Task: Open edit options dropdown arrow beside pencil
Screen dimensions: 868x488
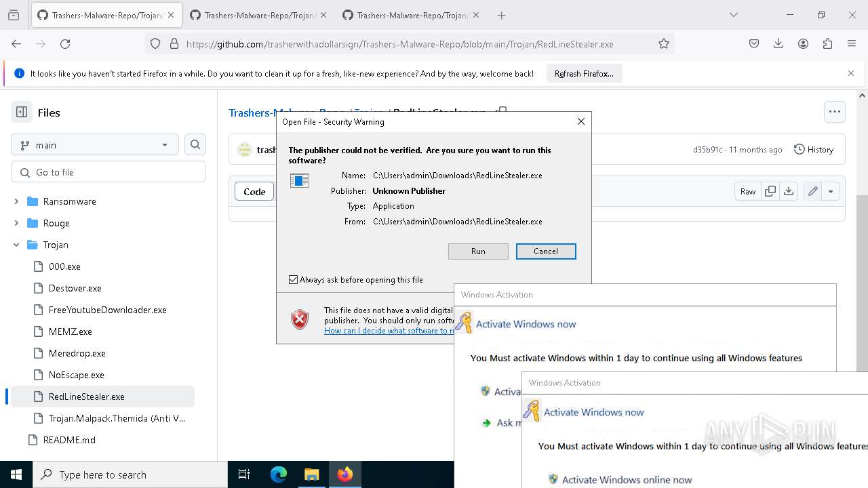Action: coord(831,191)
